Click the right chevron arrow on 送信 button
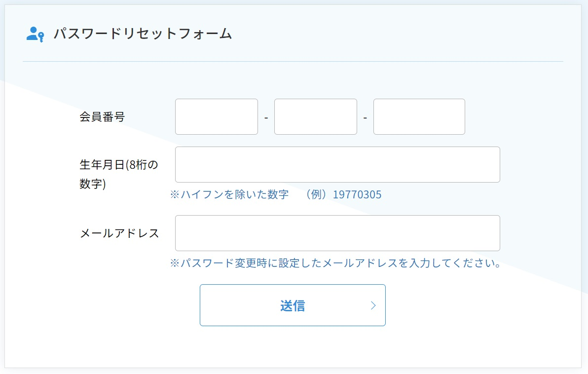 (373, 305)
